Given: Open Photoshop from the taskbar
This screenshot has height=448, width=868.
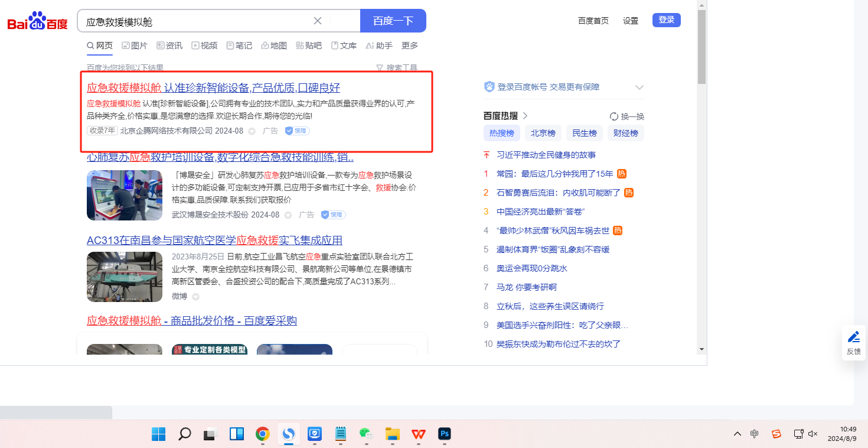Looking at the screenshot, I should (x=445, y=434).
